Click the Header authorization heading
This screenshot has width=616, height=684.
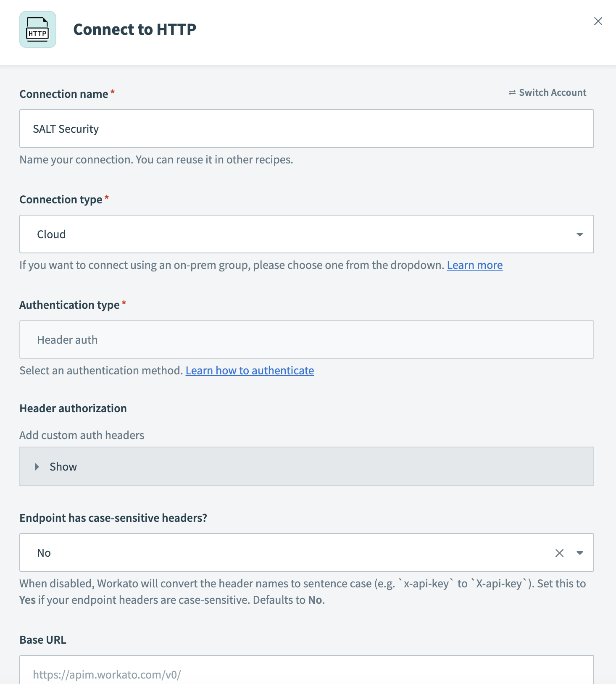[x=73, y=408]
